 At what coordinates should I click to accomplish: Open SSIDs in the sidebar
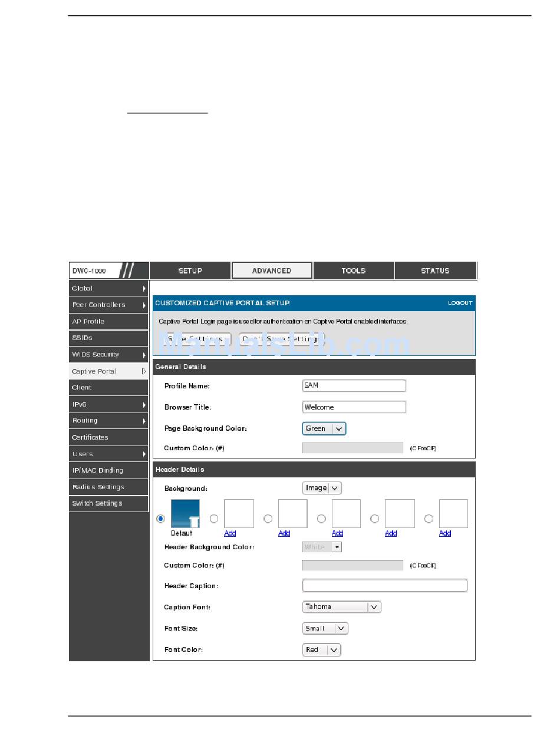[x=108, y=338]
